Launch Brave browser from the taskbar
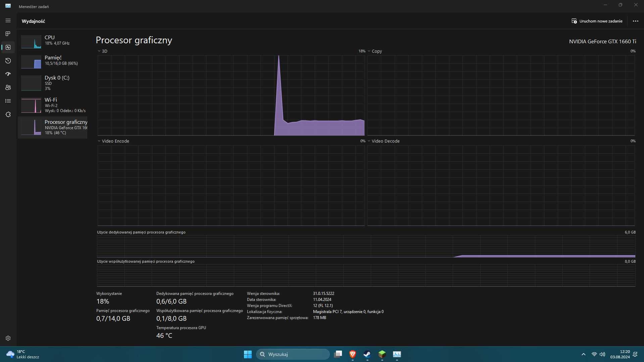Viewport: 644px width, 362px height. click(353, 354)
